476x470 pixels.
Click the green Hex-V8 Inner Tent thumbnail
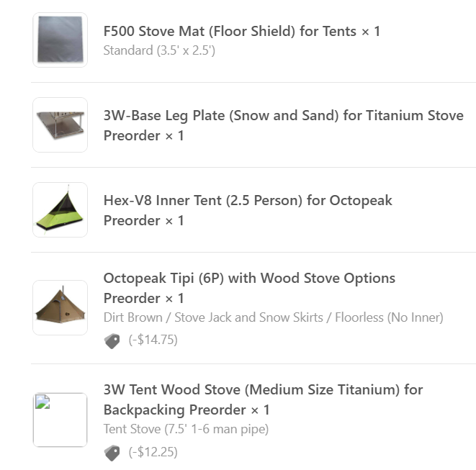click(60, 209)
